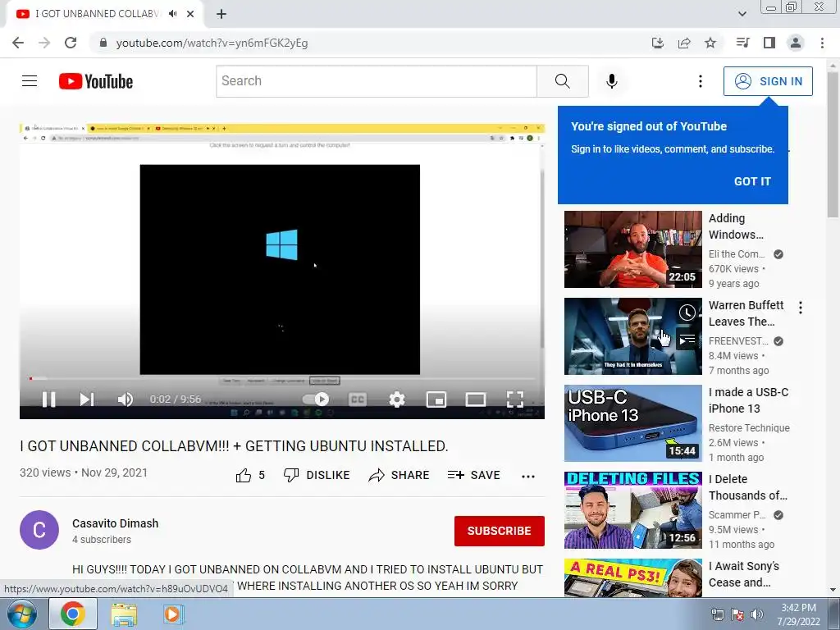Click in the YouTube search field
The width and height of the screenshot is (840, 630).
pos(377,81)
